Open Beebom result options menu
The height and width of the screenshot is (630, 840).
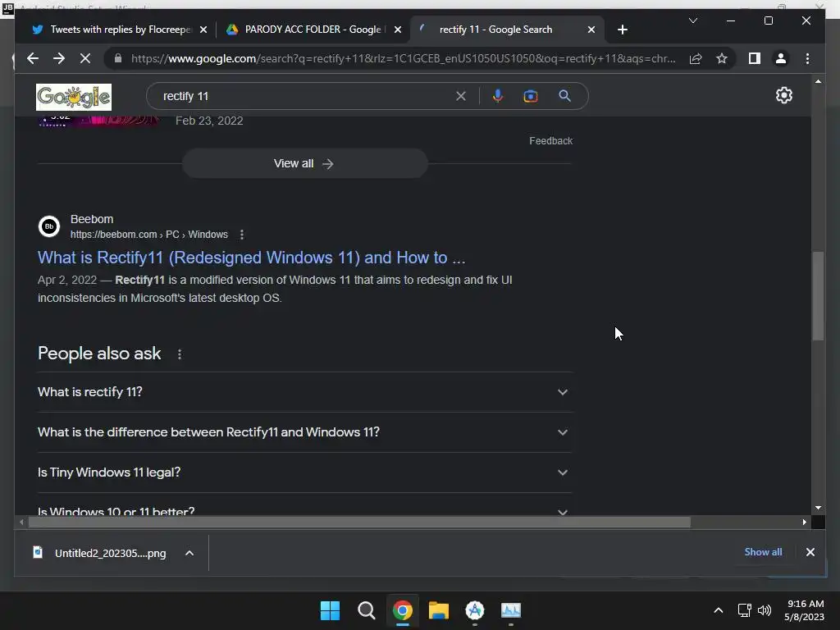click(x=242, y=235)
